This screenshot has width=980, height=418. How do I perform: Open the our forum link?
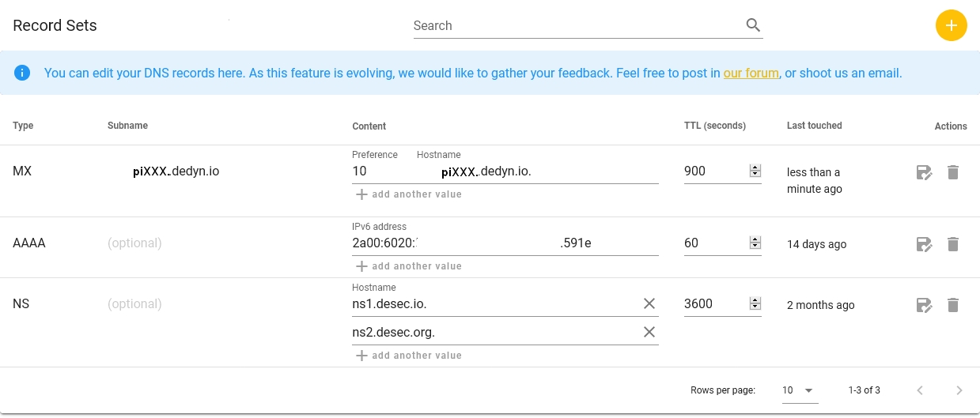click(751, 73)
